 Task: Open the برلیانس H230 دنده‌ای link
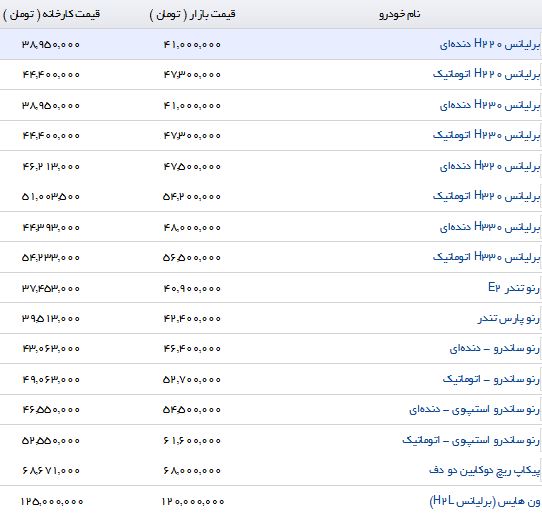tap(489, 105)
